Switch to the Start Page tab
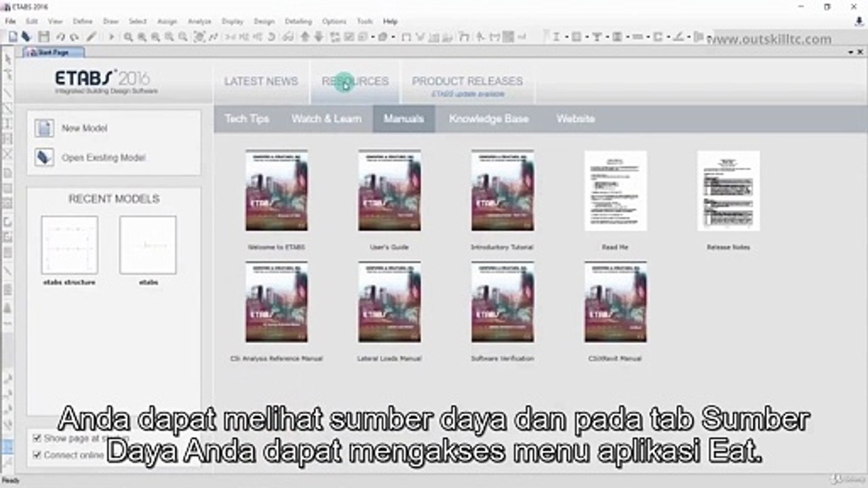The image size is (868, 488). (54, 52)
